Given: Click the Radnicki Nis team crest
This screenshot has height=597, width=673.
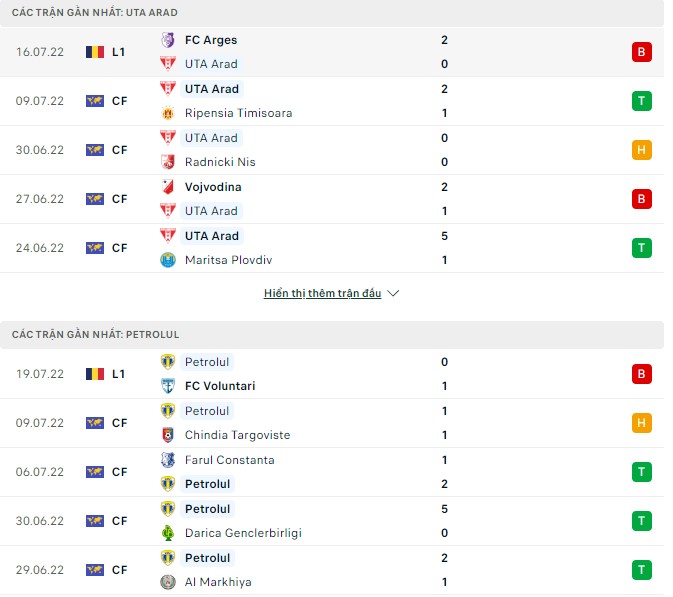Looking at the screenshot, I should (168, 162).
